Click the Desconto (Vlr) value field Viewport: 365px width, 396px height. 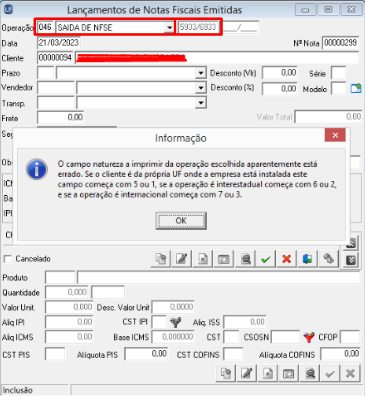pos(279,73)
